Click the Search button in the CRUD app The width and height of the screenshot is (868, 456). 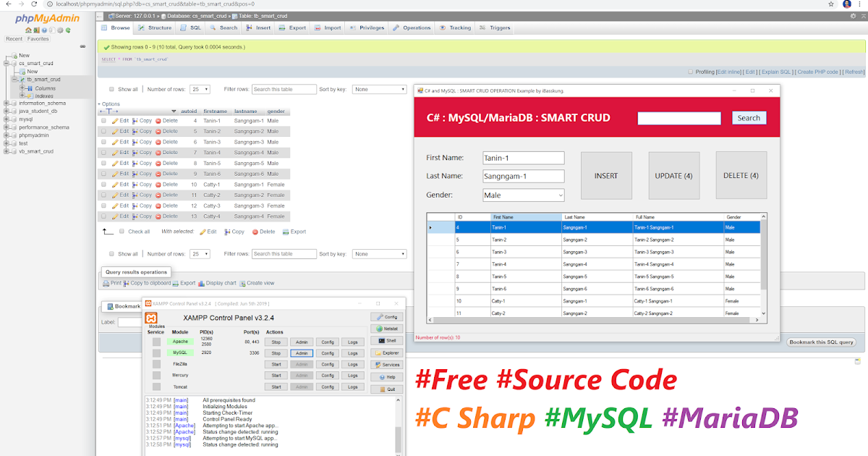[749, 117]
